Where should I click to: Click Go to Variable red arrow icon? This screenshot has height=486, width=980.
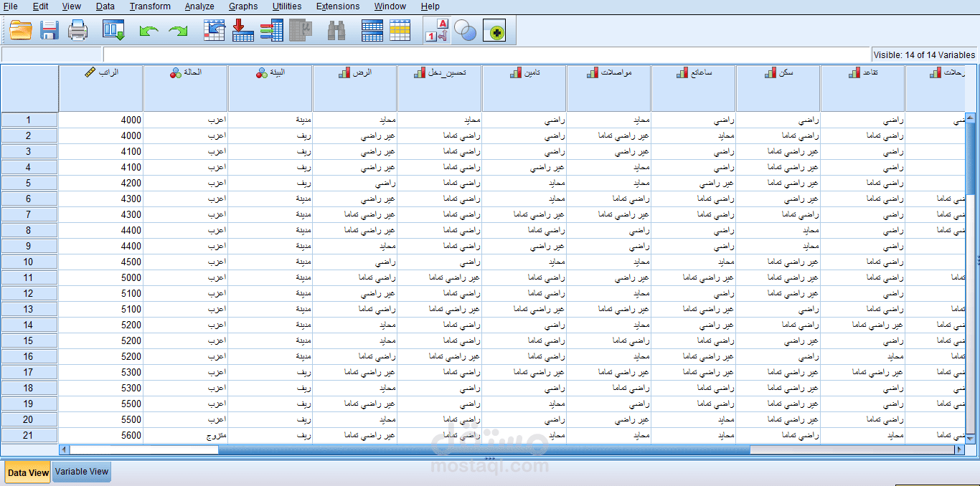click(x=243, y=30)
